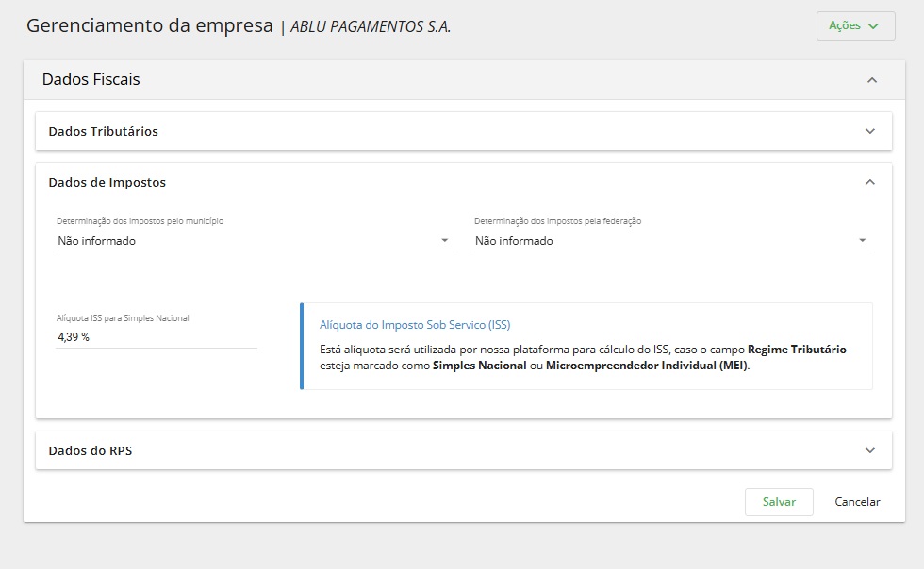
Task: Expand Dados do RPS with chevron arrow
Action: 870,450
